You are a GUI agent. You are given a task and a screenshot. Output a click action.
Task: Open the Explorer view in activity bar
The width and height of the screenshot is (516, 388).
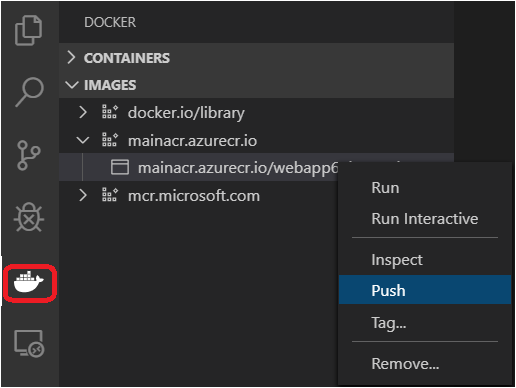click(29, 30)
